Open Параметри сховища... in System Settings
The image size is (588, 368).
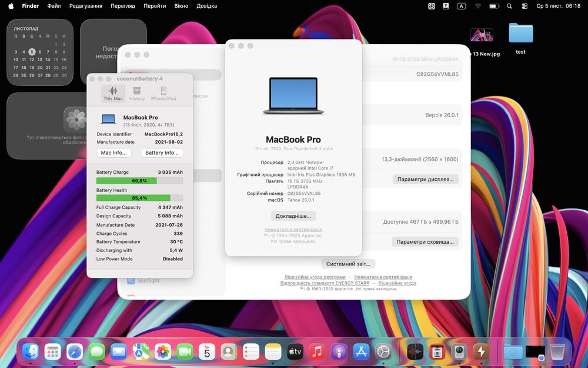(425, 242)
